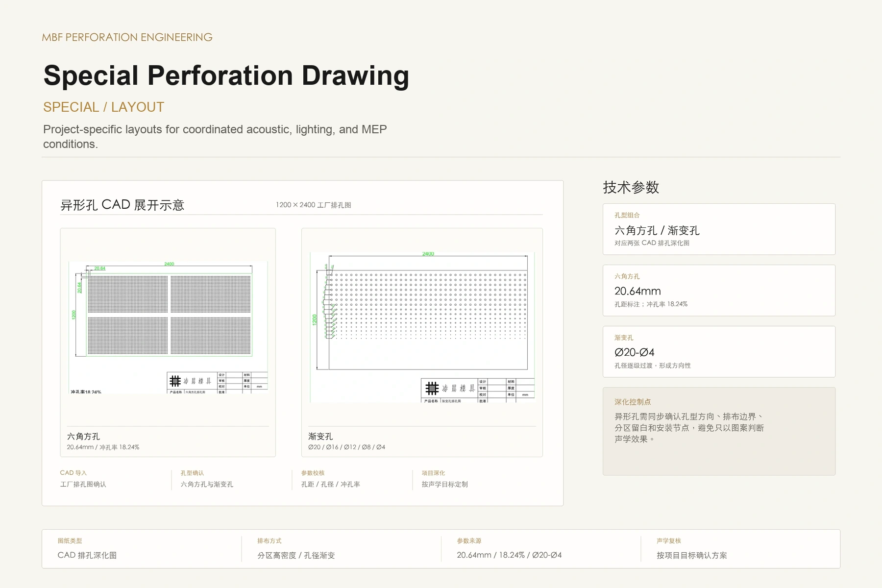Click the '声学复核' footer label
The height and width of the screenshot is (588, 882).
point(669,541)
